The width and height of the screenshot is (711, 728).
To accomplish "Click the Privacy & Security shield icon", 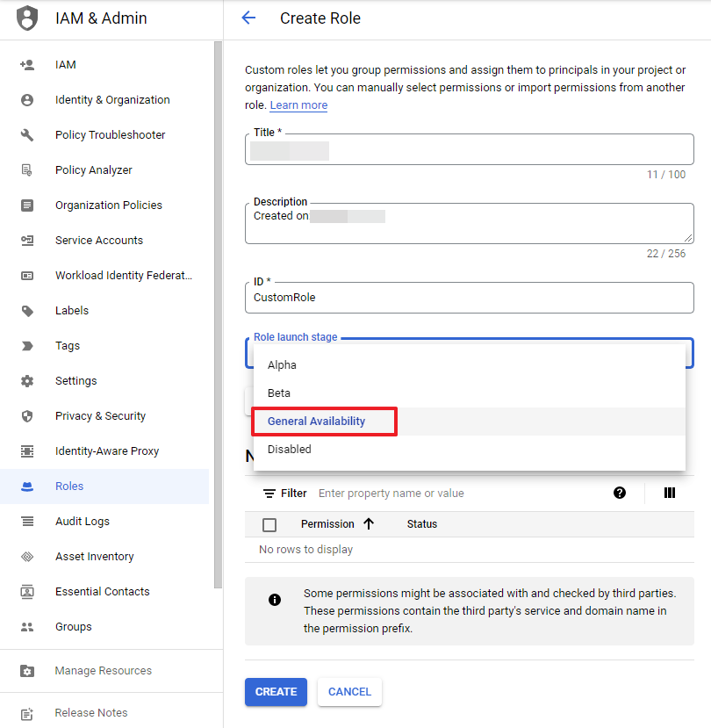I will pos(27,416).
